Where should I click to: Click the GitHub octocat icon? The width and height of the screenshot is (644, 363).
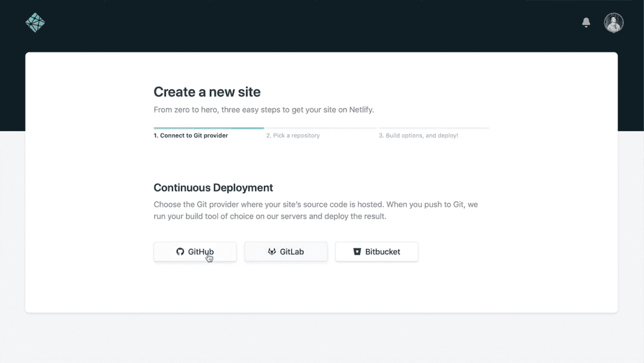(x=180, y=251)
